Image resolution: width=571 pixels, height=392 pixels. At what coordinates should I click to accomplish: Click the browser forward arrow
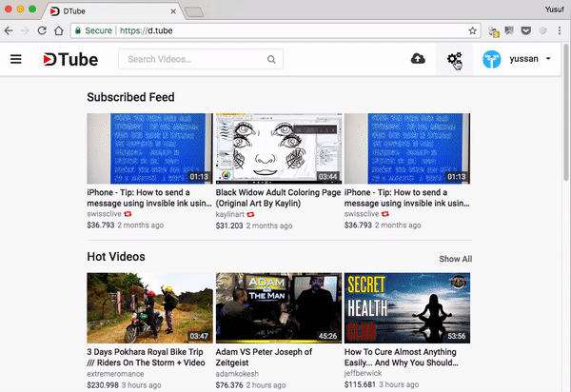point(25,30)
